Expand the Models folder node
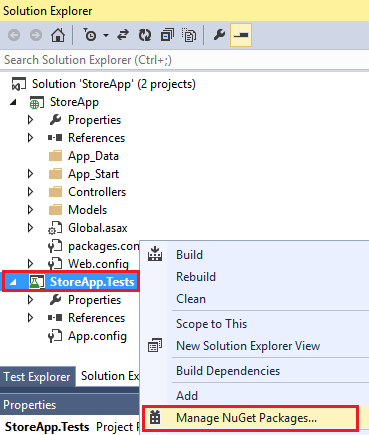Image resolution: width=369 pixels, height=435 pixels. 30,210
